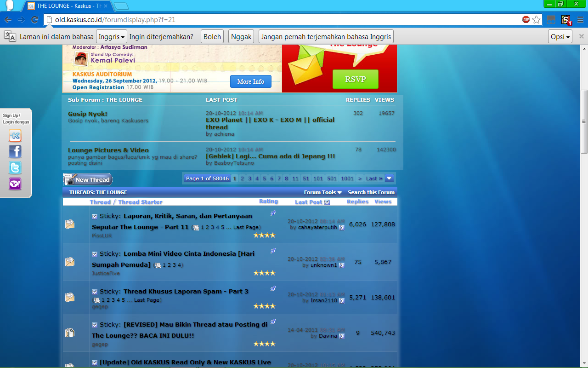Sort threads by the Thread Starter column
This screenshot has height=368, width=588.
point(140,202)
